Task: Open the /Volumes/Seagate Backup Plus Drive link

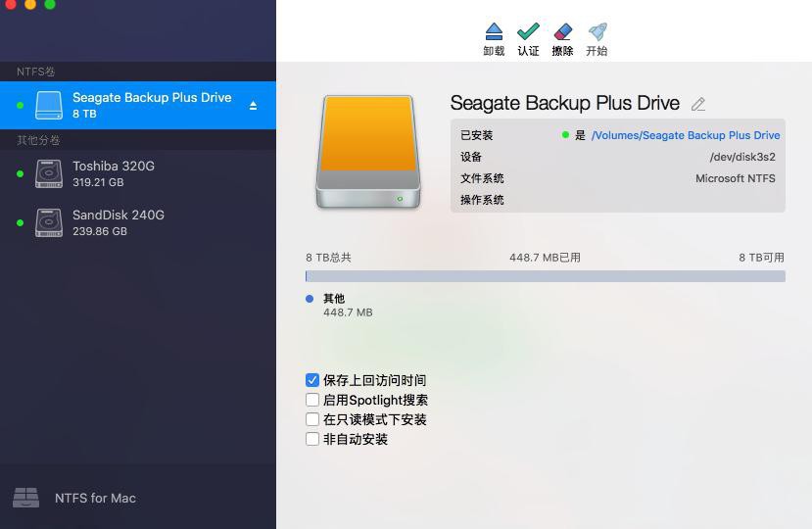Action: click(686, 135)
